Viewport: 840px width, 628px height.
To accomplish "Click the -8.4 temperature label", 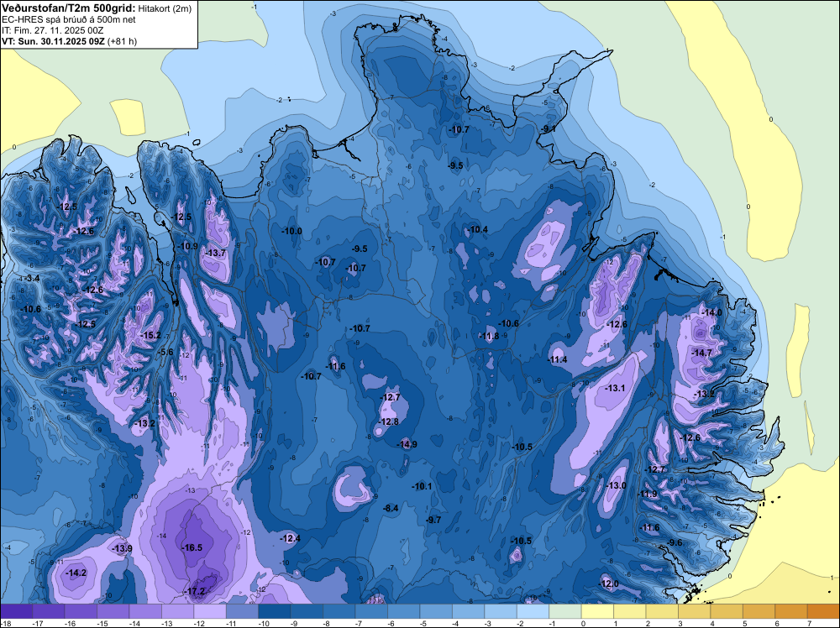I will [391, 508].
